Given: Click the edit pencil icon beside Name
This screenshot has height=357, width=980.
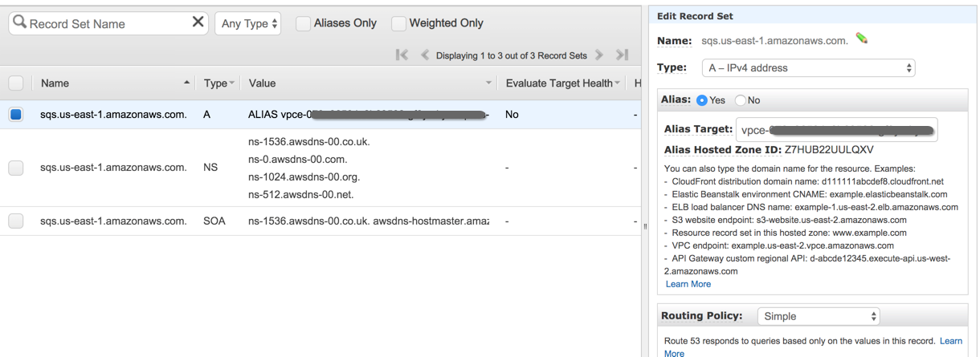Looking at the screenshot, I should [863, 39].
